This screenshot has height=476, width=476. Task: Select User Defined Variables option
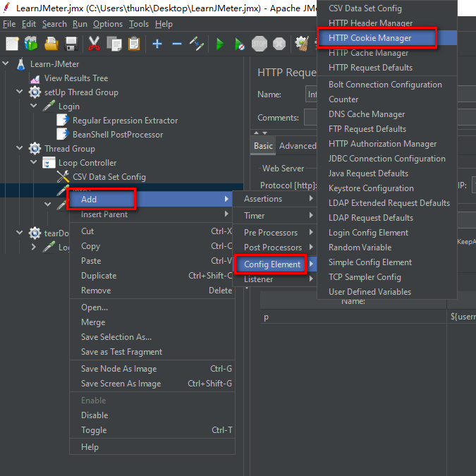click(387, 292)
